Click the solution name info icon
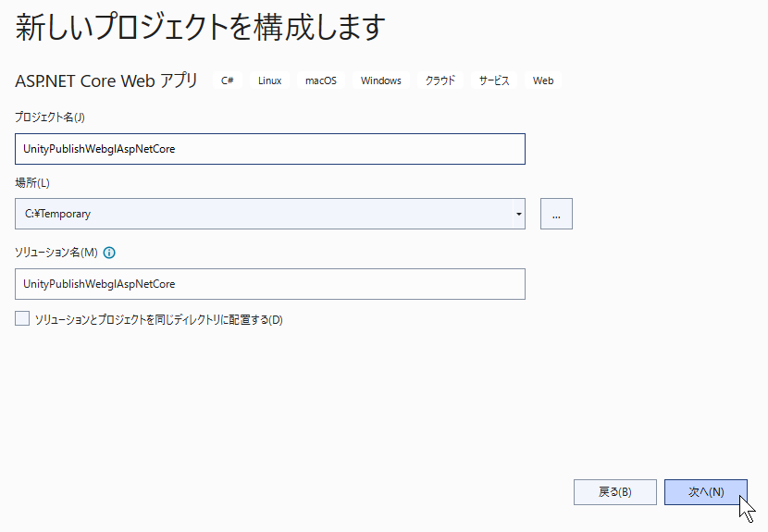 (x=109, y=253)
